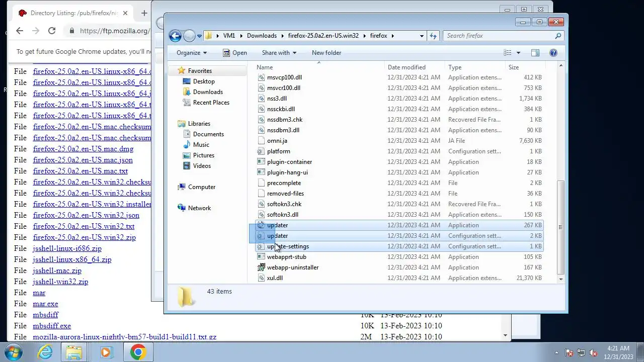644x362 pixels.
Task: Select Desktop in navigation pane
Action: [204, 81]
